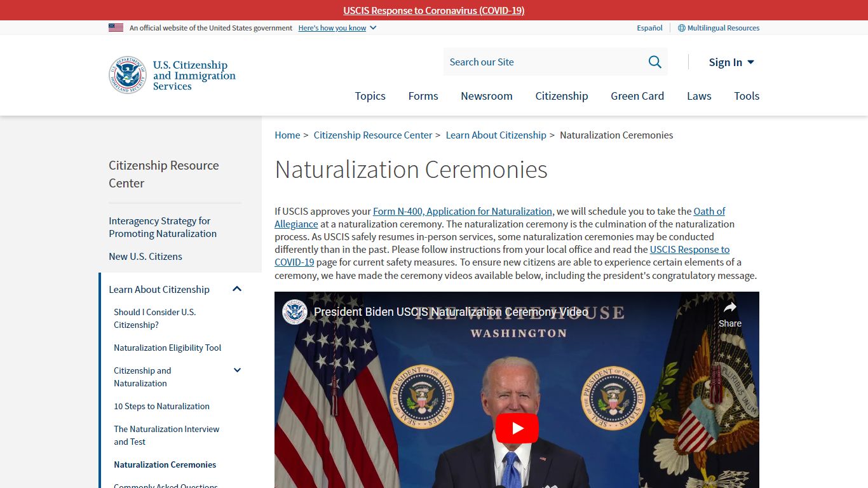Open the Citizenship menu
The height and width of the screenshot is (488, 868).
pos(562,96)
